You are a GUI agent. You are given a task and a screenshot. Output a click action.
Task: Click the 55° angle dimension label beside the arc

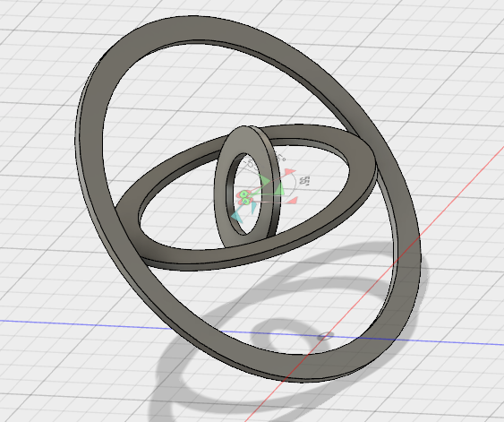(x=304, y=181)
